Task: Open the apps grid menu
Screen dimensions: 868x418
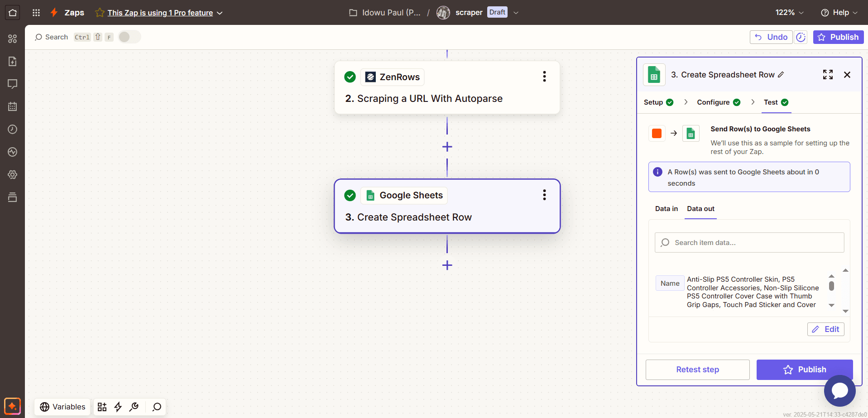Action: 36,13
